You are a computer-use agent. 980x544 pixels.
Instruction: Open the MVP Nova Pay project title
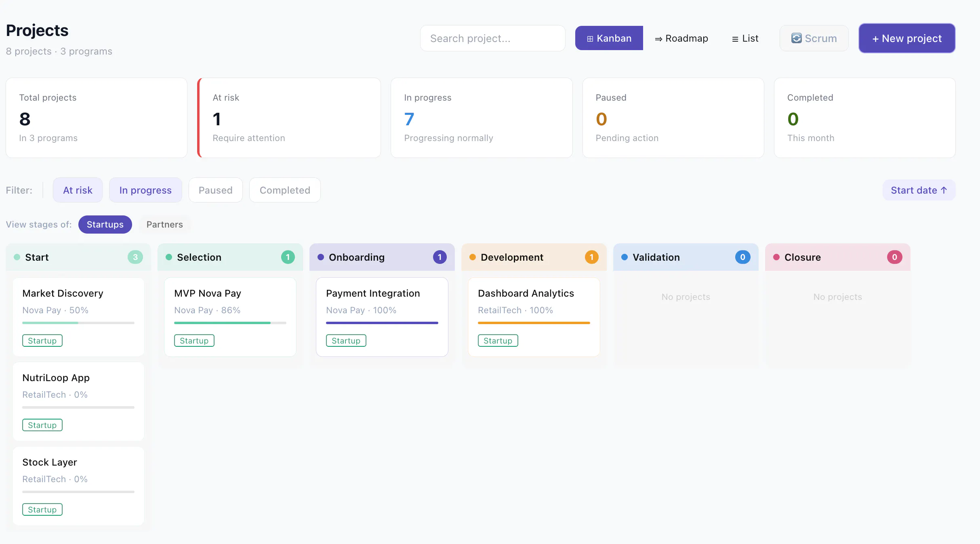(x=208, y=293)
